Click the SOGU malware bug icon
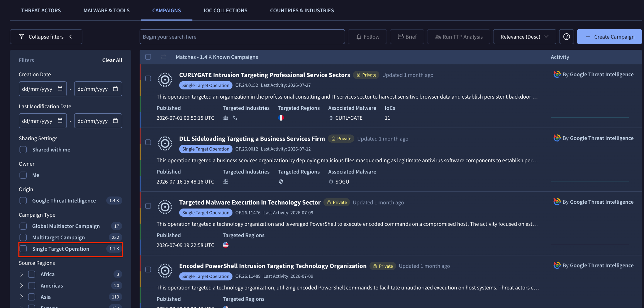Viewport: 644px width, 308px height. (331, 181)
